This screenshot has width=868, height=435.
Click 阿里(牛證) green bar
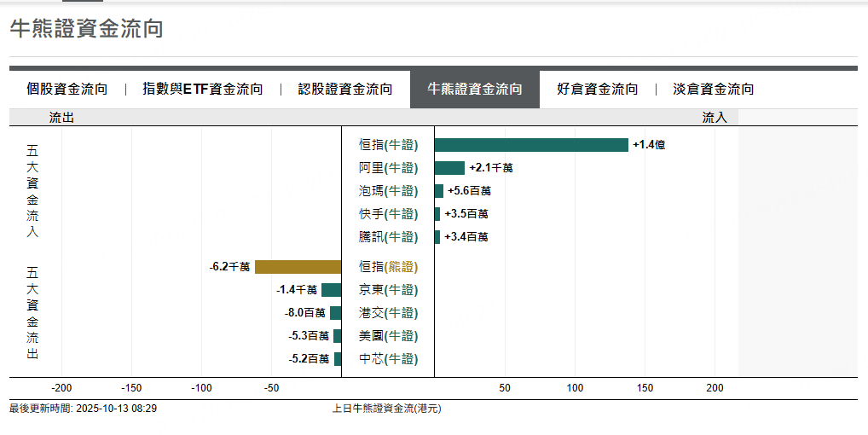[449, 168]
